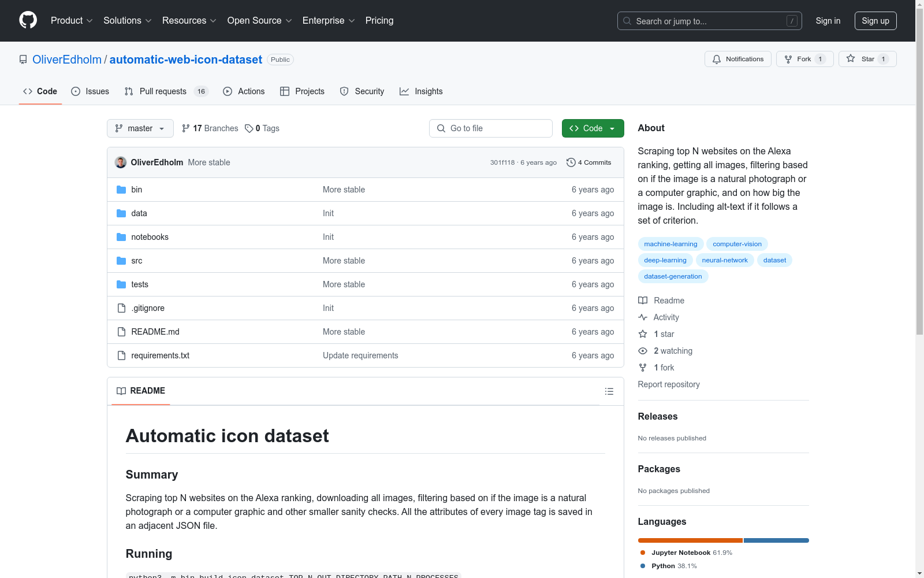Click the repository icon beside OliverEdholm
Viewport: 924px width, 578px height.
tap(23, 60)
